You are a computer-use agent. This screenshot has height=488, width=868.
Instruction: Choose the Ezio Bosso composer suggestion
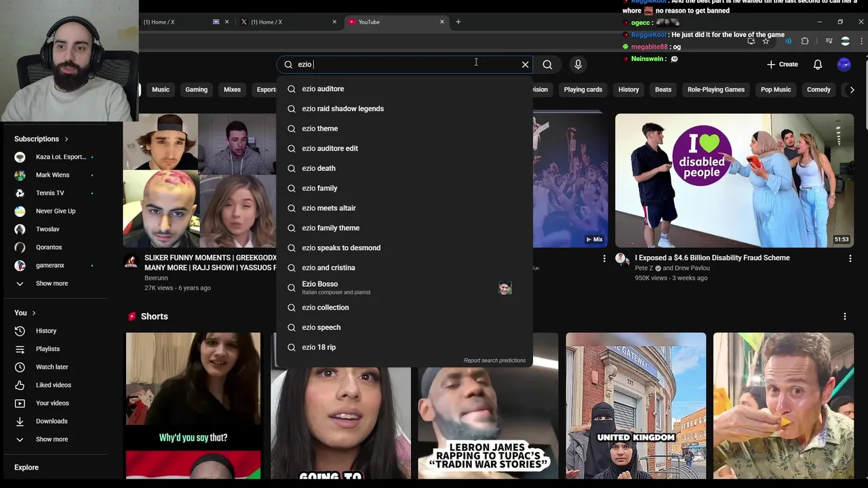tap(404, 287)
